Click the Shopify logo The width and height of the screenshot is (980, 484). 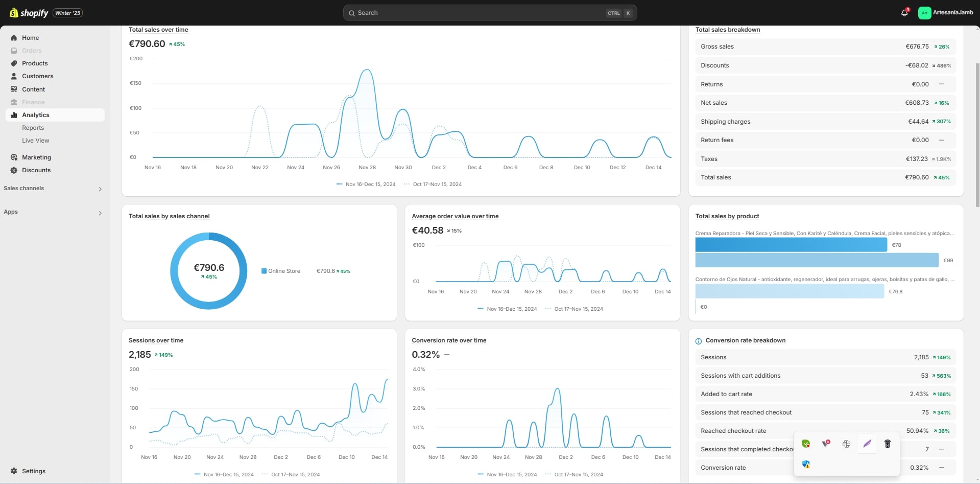[29, 13]
